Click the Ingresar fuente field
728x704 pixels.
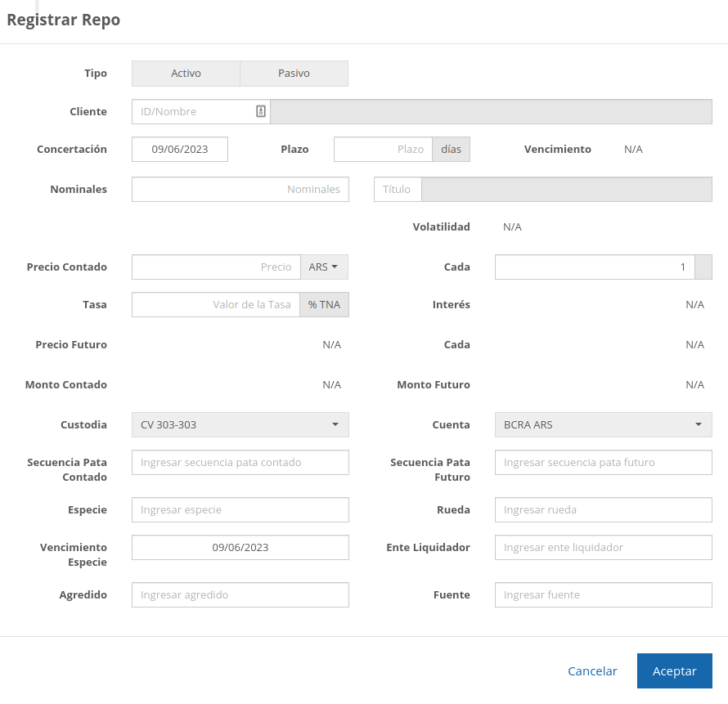click(603, 594)
